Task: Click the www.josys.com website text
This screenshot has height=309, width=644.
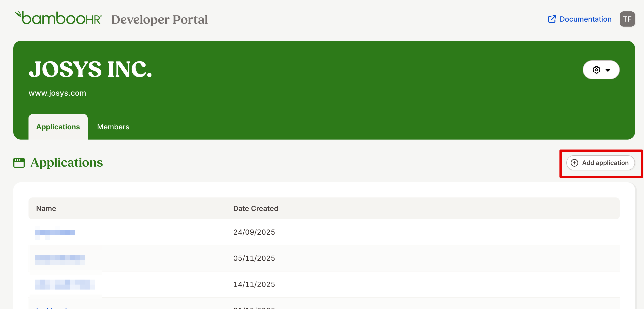Action: (x=57, y=93)
